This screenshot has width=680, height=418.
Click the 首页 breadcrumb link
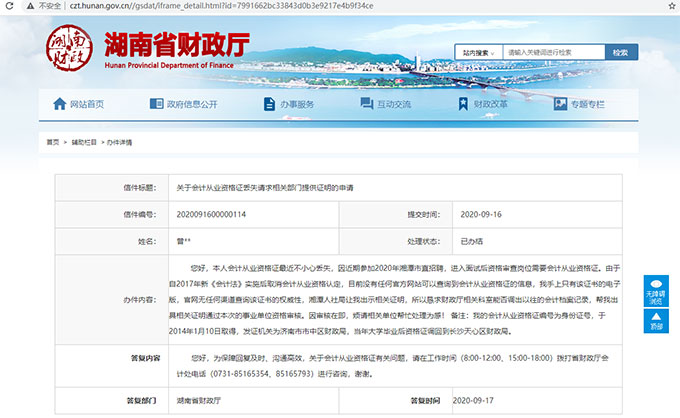53,143
